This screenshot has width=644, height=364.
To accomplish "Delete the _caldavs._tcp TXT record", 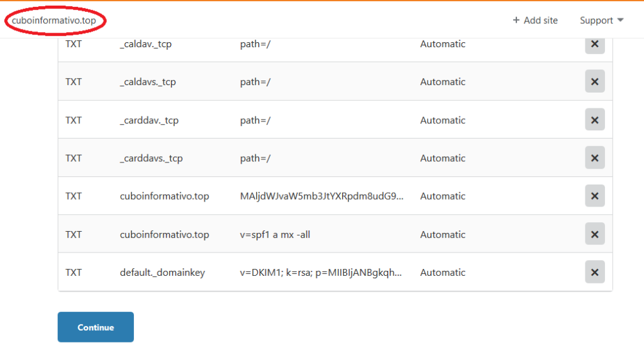I will pyautogui.click(x=594, y=81).
